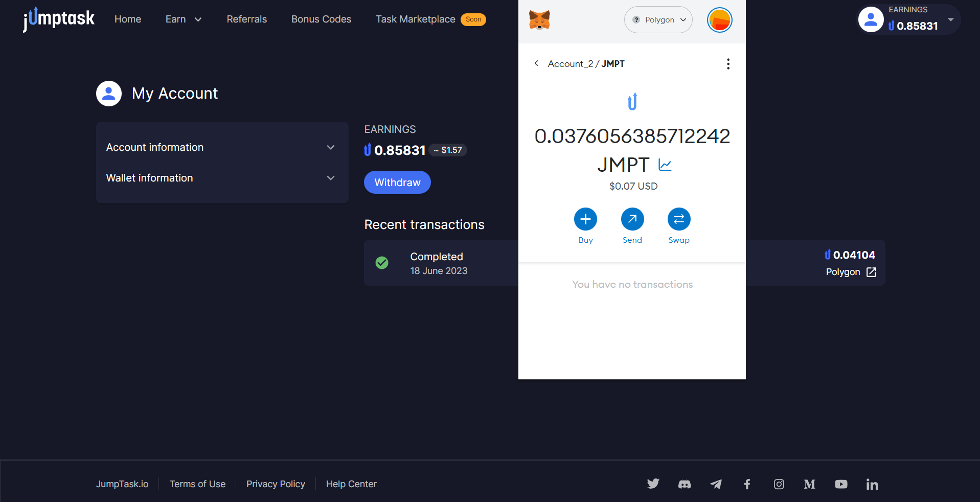Open JumpTask Telegram channel
The image size is (980, 502).
click(716, 484)
